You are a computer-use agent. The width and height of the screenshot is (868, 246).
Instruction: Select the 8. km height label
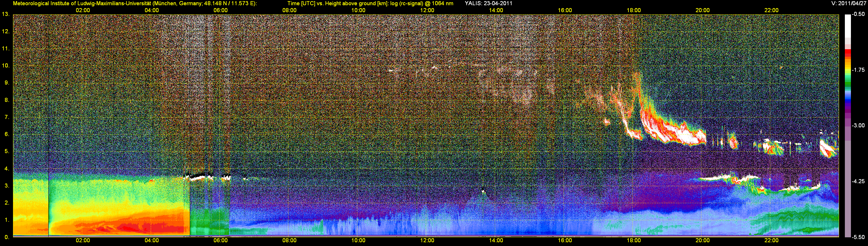click(7, 100)
